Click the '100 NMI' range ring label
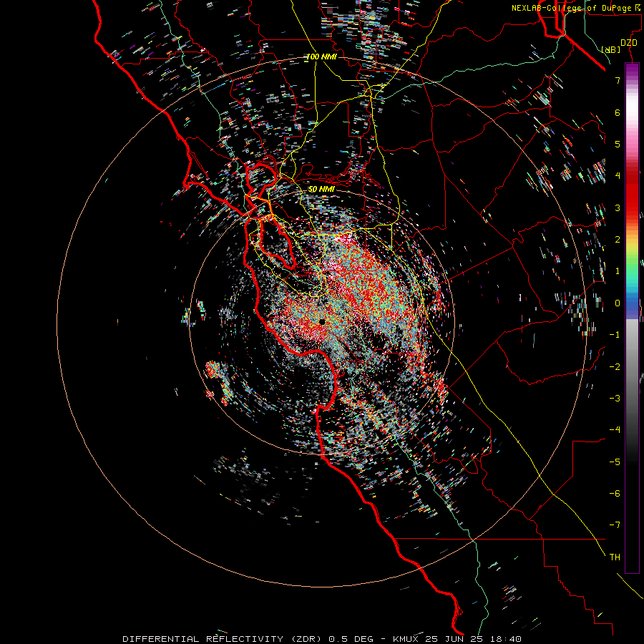 (321, 57)
